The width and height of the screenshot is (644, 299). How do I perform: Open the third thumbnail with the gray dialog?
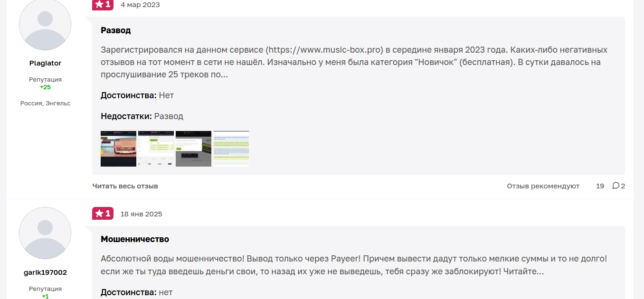193,149
